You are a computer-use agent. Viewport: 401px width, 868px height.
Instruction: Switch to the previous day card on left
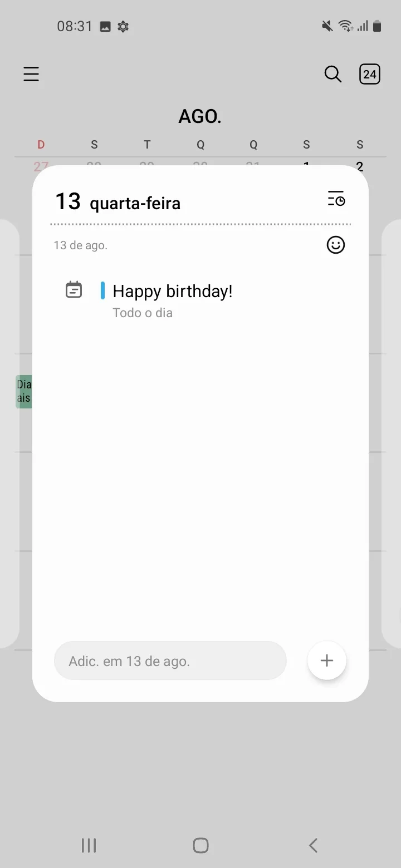pyautogui.click(x=9, y=434)
